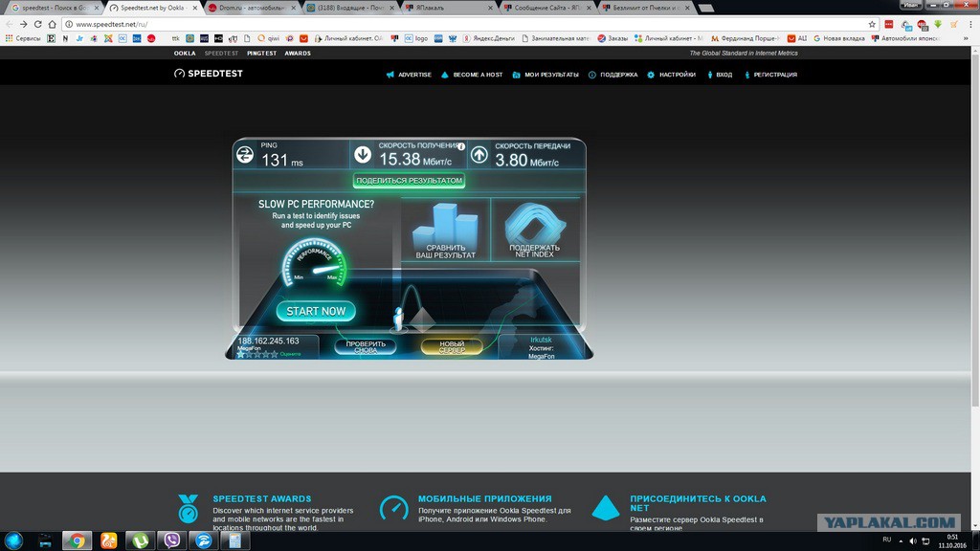Click the IP address 188.162.245.163
The height and width of the screenshot is (551, 980).
click(268, 342)
